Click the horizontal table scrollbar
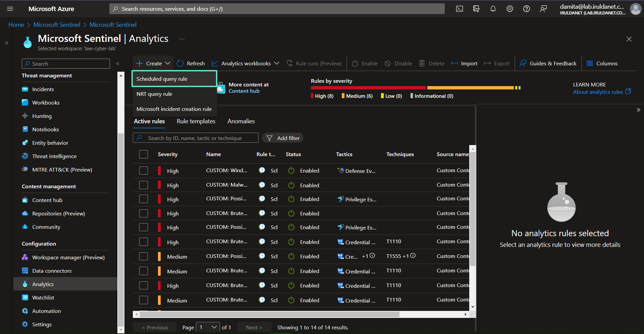644x334 pixels. (x=269, y=315)
